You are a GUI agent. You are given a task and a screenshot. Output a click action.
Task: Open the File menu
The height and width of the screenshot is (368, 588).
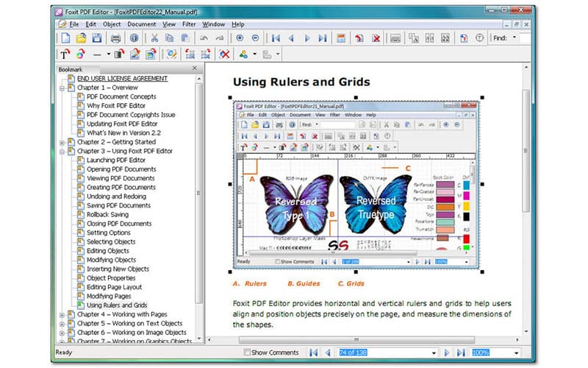coord(74,24)
